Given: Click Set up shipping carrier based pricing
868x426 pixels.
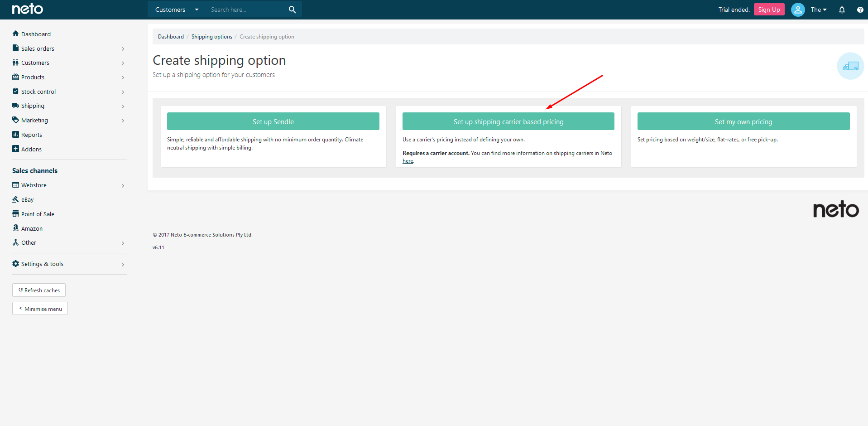Looking at the screenshot, I should 508,121.
